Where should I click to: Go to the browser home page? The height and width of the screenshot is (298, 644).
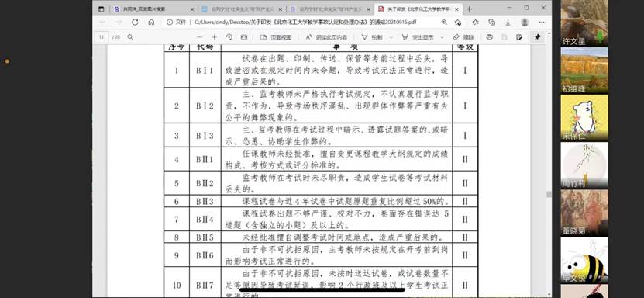[151, 23]
